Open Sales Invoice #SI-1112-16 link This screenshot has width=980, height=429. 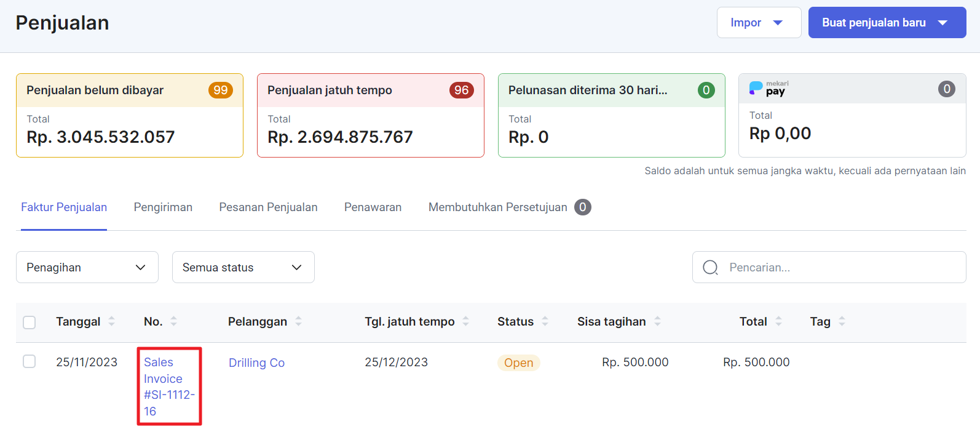(x=168, y=387)
